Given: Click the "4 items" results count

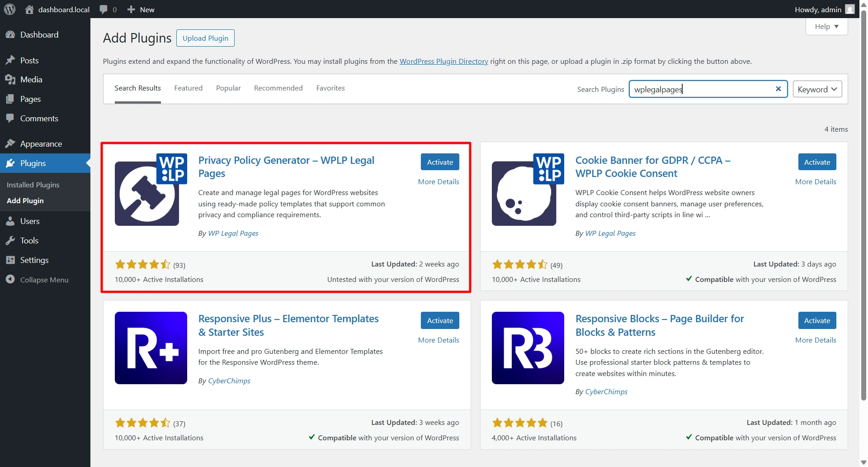Looking at the screenshot, I should click(836, 129).
